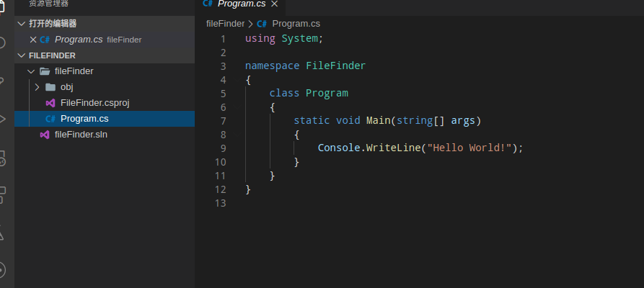
Task: Click the obj folder icon
Action: pos(50,87)
